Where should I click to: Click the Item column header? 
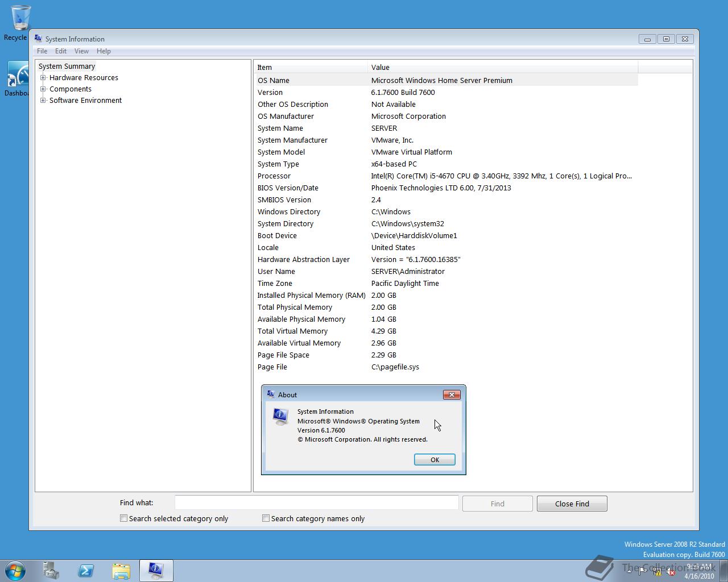point(311,67)
